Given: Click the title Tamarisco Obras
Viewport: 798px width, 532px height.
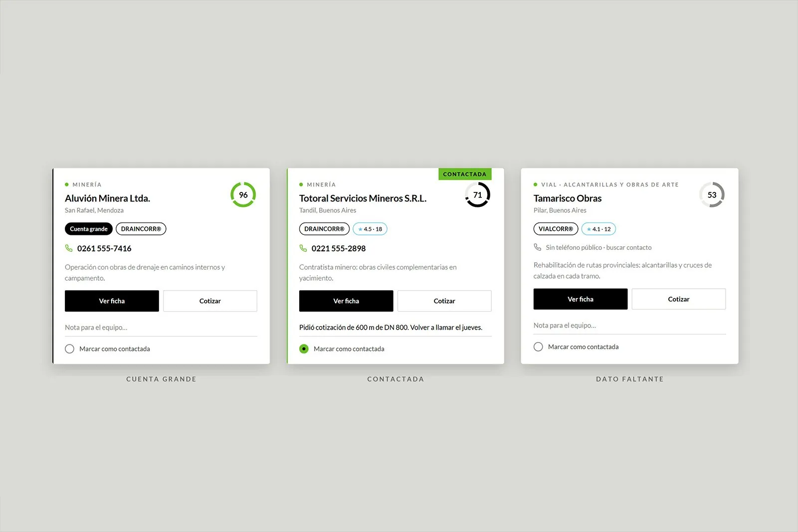Looking at the screenshot, I should (x=568, y=198).
